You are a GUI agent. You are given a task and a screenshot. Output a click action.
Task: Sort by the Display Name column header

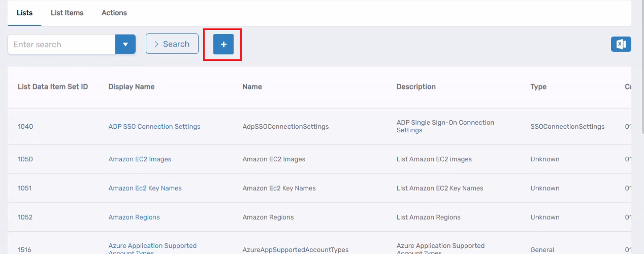pyautogui.click(x=132, y=87)
